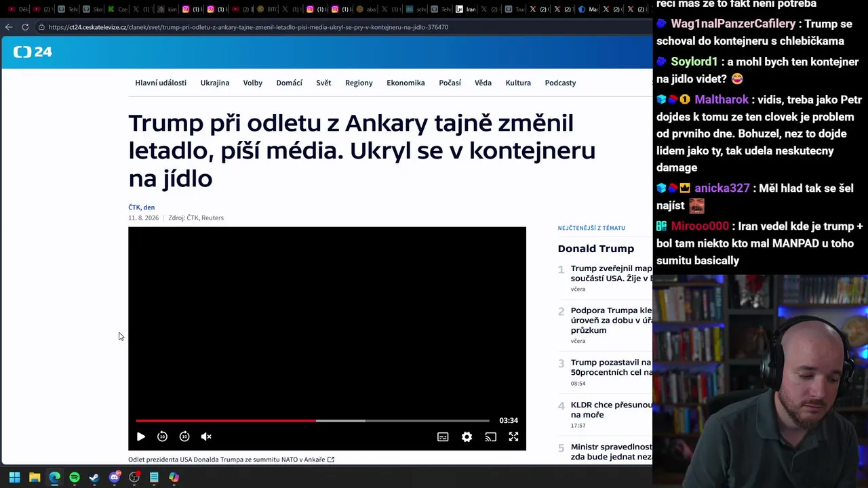This screenshot has height=488, width=868.
Task: Switch to the active ct24 'Iran' browser tab
Action: tap(465, 9)
